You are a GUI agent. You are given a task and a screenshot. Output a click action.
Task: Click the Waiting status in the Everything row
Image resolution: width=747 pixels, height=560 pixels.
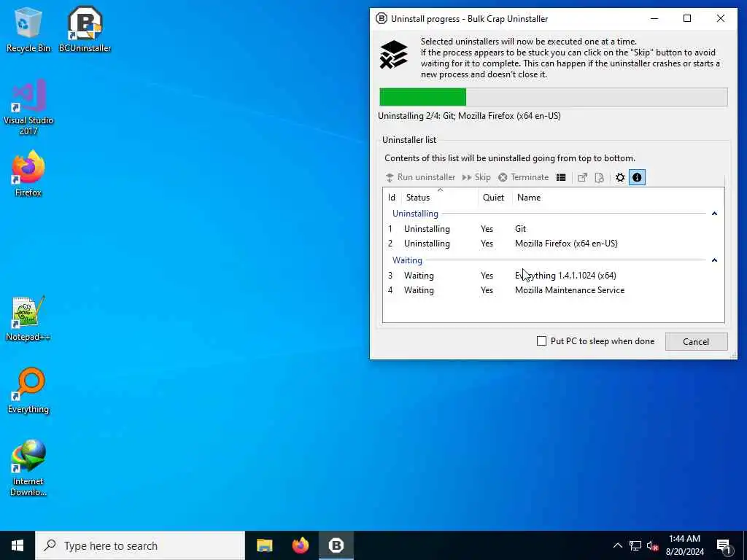[419, 275]
